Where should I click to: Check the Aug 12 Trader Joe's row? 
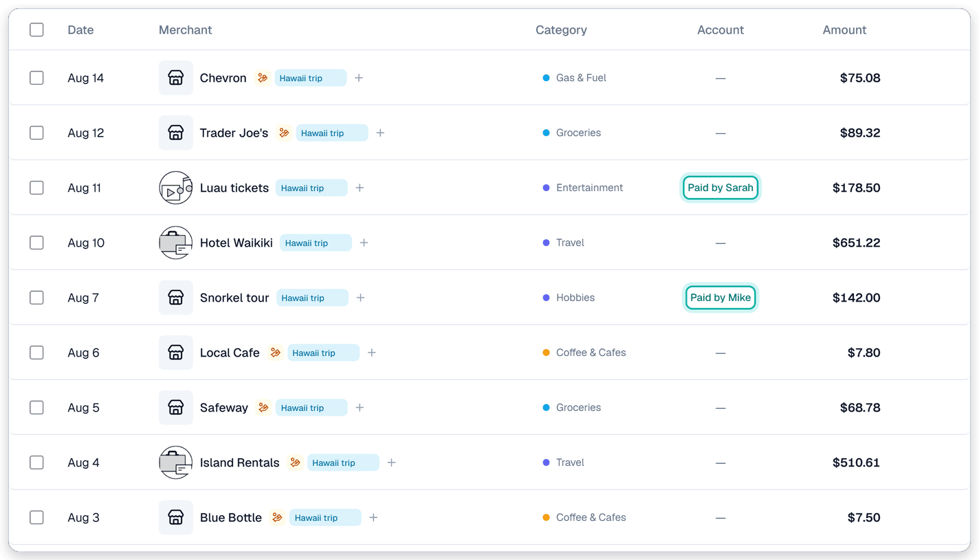[x=36, y=133]
